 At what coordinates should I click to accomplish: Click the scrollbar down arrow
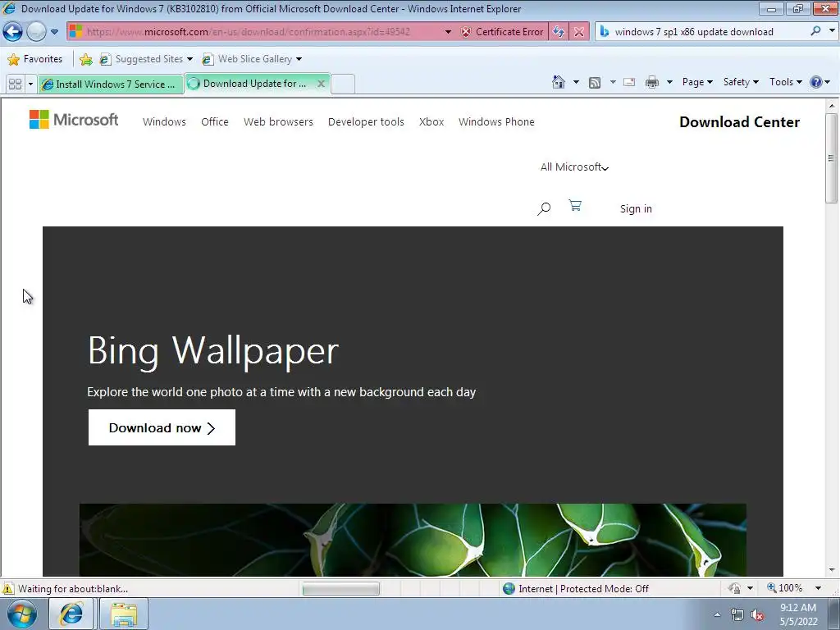832,570
